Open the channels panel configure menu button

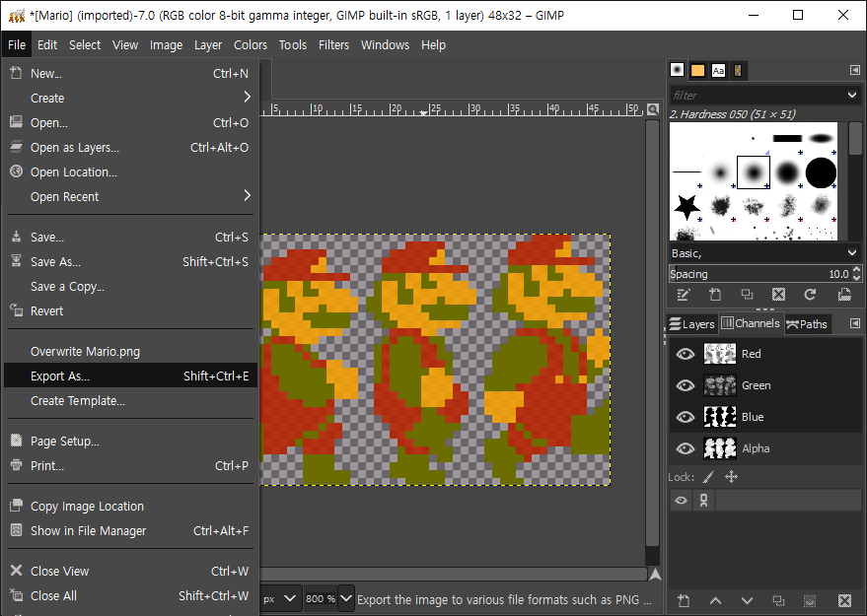[855, 323]
